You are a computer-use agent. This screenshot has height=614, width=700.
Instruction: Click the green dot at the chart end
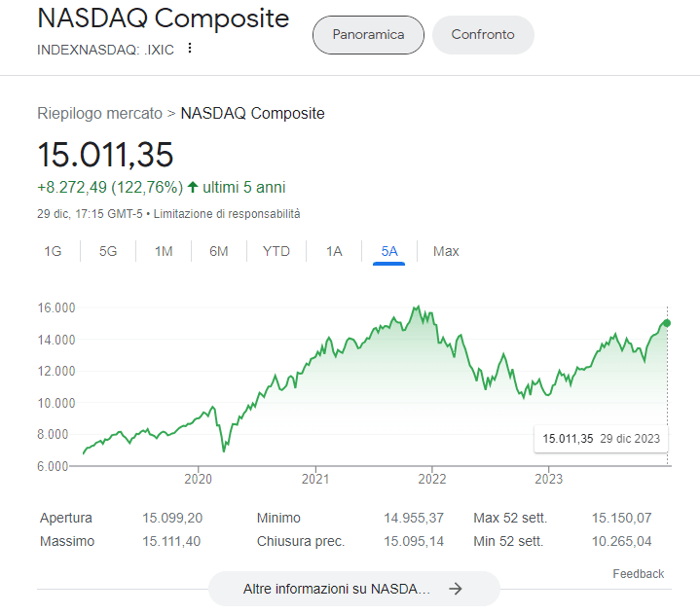click(x=667, y=323)
